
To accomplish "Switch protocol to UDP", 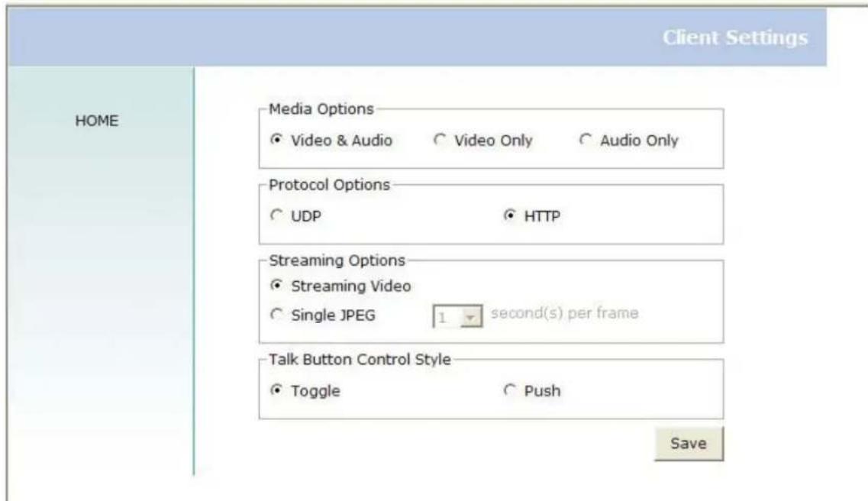I will coord(276,215).
